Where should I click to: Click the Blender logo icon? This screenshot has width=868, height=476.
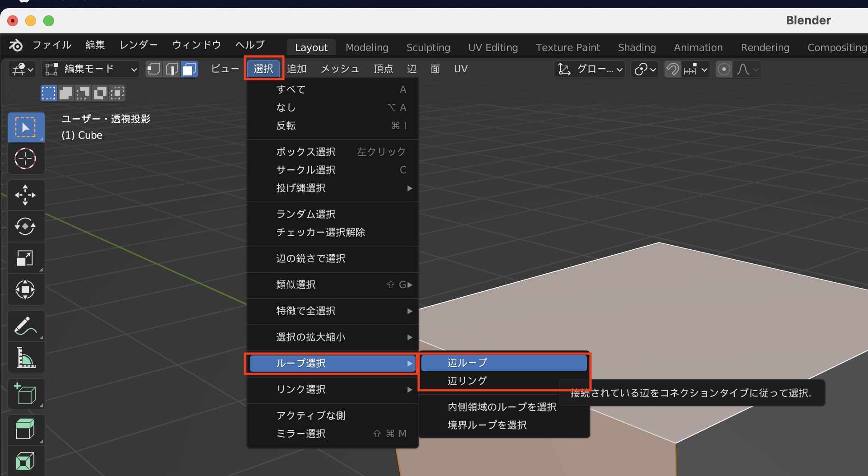point(16,45)
